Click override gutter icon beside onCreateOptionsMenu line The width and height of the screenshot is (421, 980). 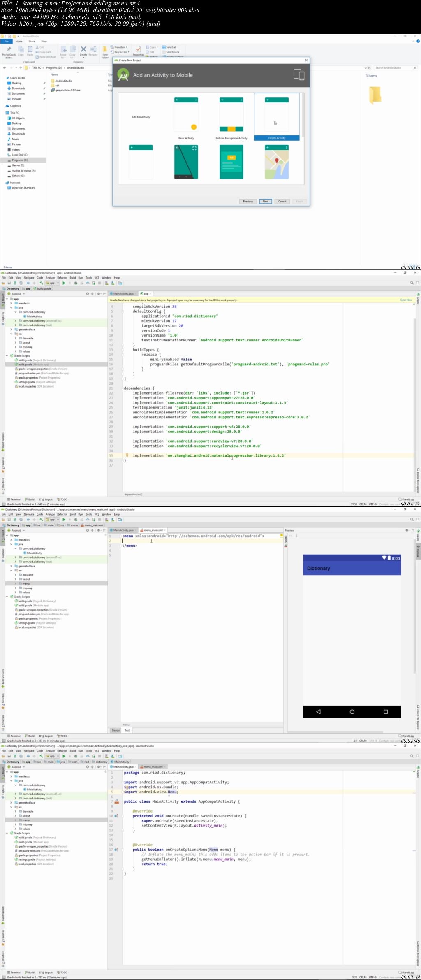point(116,849)
